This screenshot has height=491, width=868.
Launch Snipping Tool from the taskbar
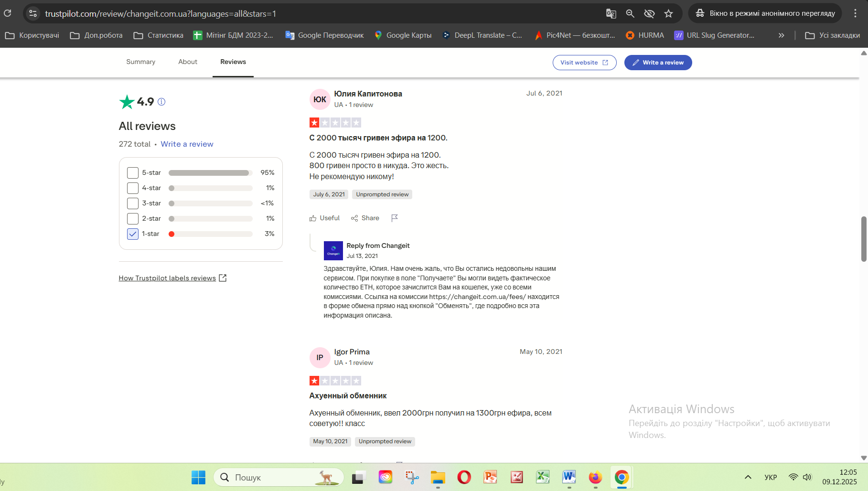[412, 477]
